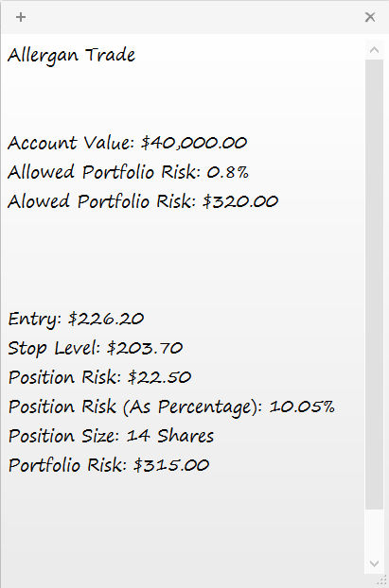389x588 pixels.
Task: Add a new sticky note with plus icon
Action: 21,17
